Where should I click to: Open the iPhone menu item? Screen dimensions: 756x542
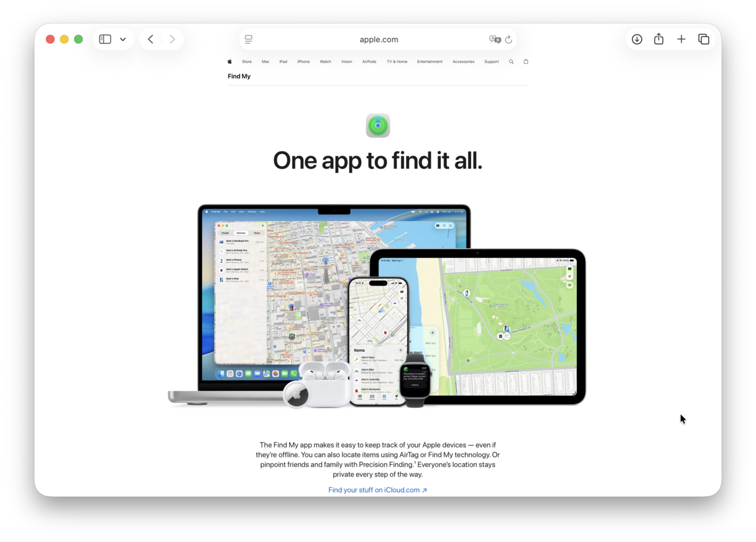pos(303,62)
